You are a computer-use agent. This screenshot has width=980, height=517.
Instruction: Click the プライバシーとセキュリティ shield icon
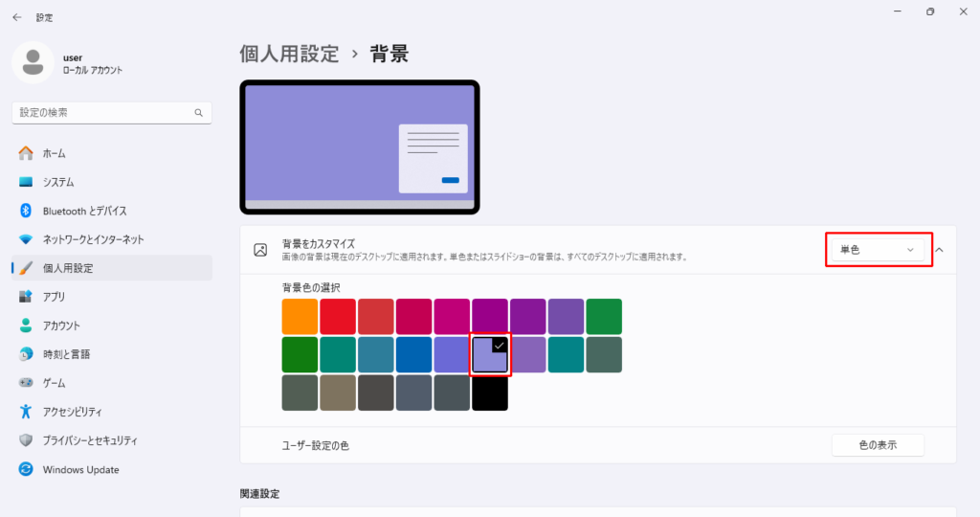point(26,440)
